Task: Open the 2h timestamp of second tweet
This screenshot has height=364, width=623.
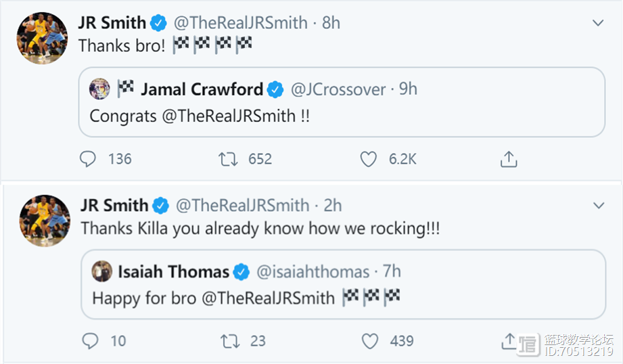Action: [333, 205]
